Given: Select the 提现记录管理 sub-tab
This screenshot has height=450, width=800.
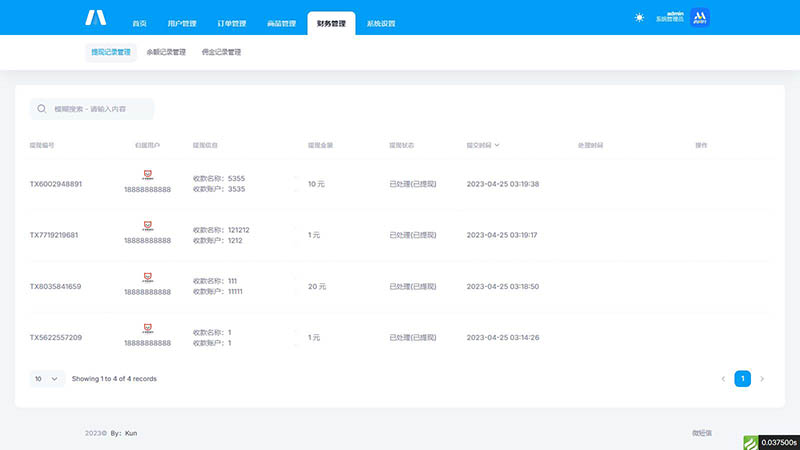Looking at the screenshot, I should pos(111,52).
